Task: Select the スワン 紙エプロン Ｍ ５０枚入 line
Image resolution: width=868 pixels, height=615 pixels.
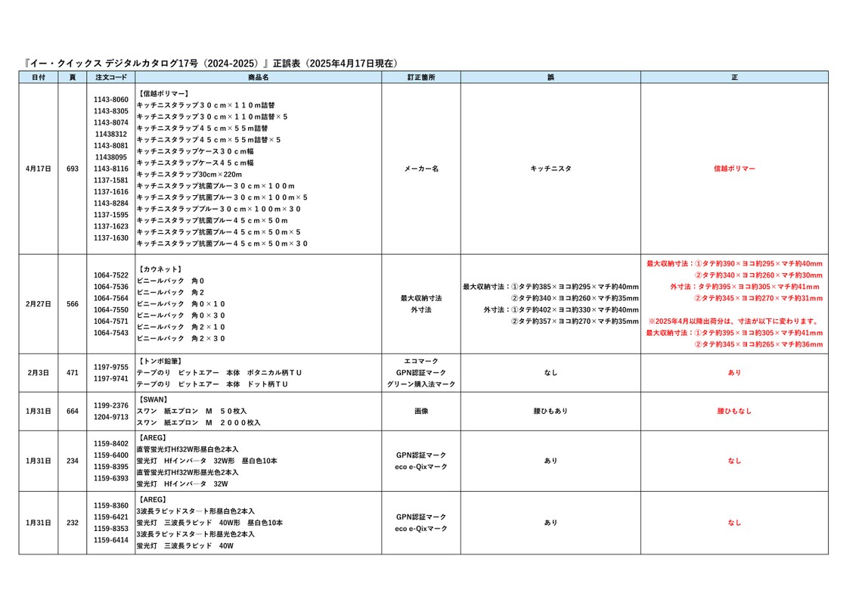Action: coord(191,411)
